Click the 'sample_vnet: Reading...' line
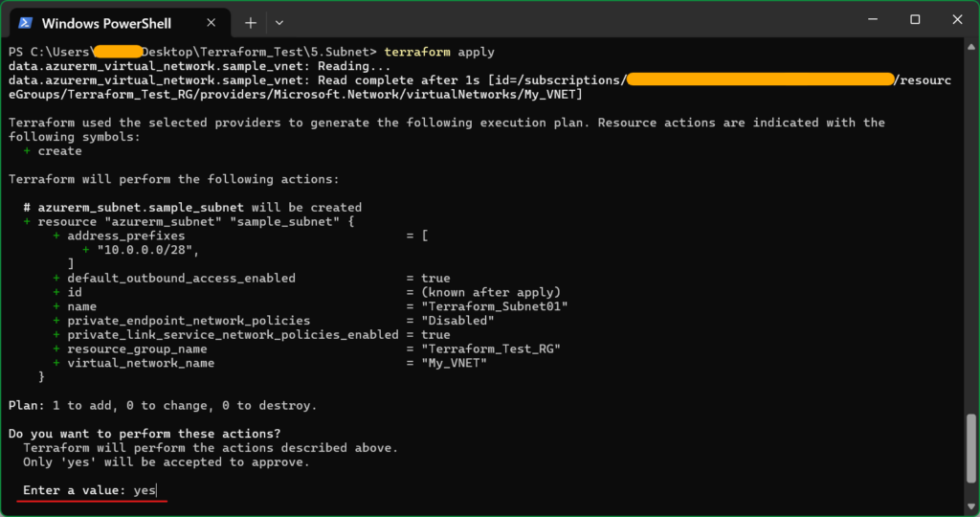 [x=200, y=66]
